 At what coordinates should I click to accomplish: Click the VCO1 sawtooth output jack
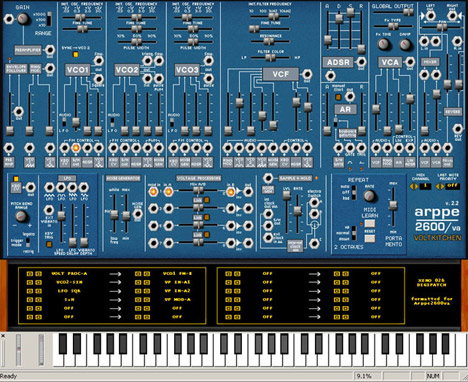tap(98, 61)
